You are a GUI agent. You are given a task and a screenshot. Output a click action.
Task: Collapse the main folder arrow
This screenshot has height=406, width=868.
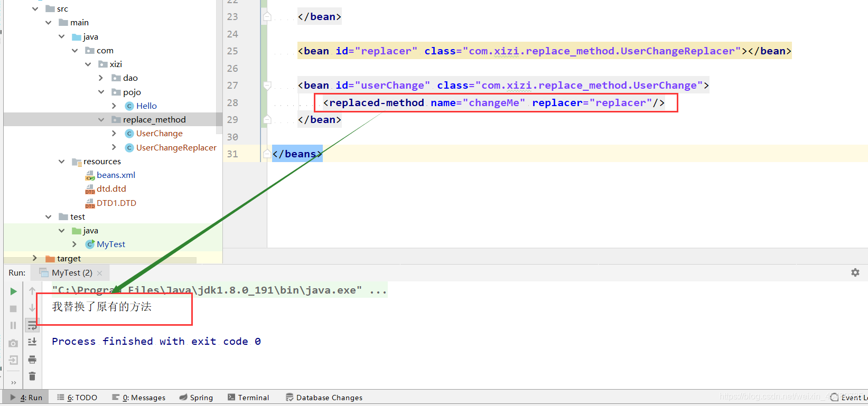pyautogui.click(x=48, y=22)
